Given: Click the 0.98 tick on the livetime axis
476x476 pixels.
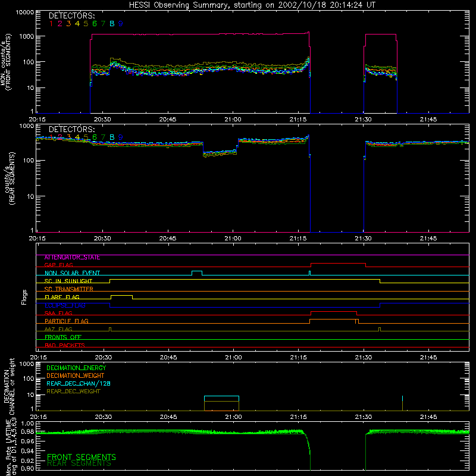Looking at the screenshot, I should click(28, 432).
